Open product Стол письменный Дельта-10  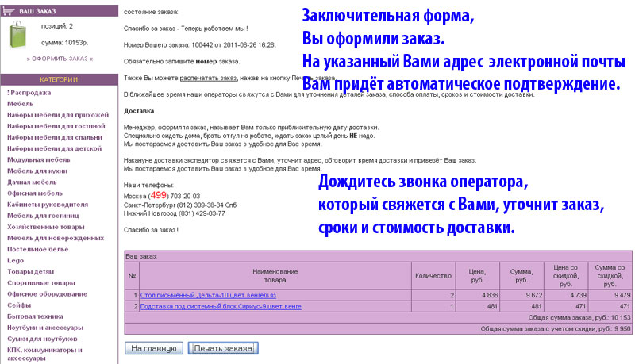(x=208, y=295)
